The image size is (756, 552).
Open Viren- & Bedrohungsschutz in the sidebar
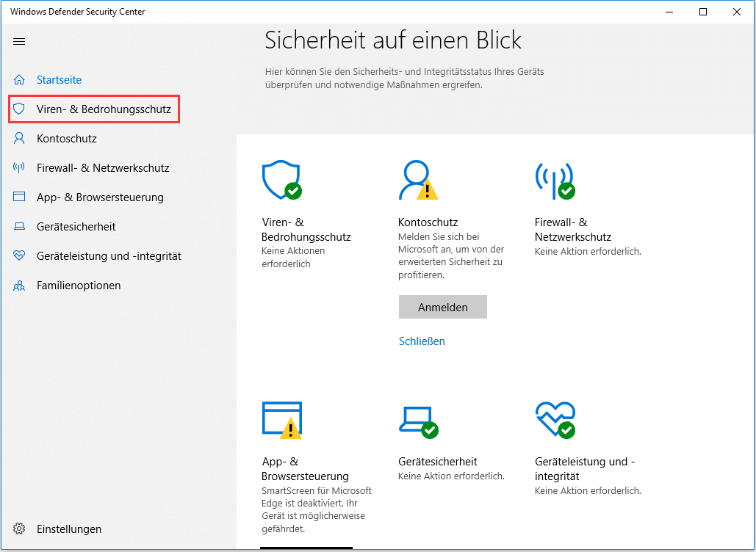point(104,109)
